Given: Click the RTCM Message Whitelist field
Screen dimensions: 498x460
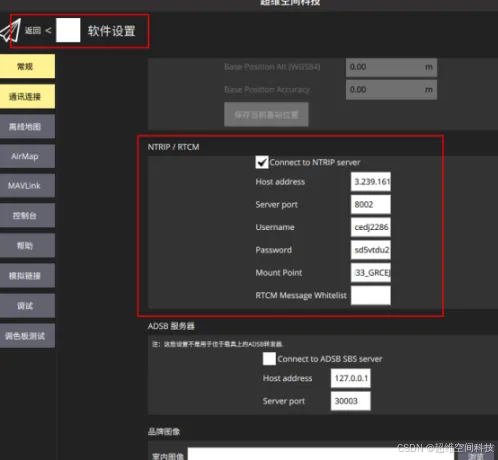Looking at the screenshot, I should click(371, 295).
